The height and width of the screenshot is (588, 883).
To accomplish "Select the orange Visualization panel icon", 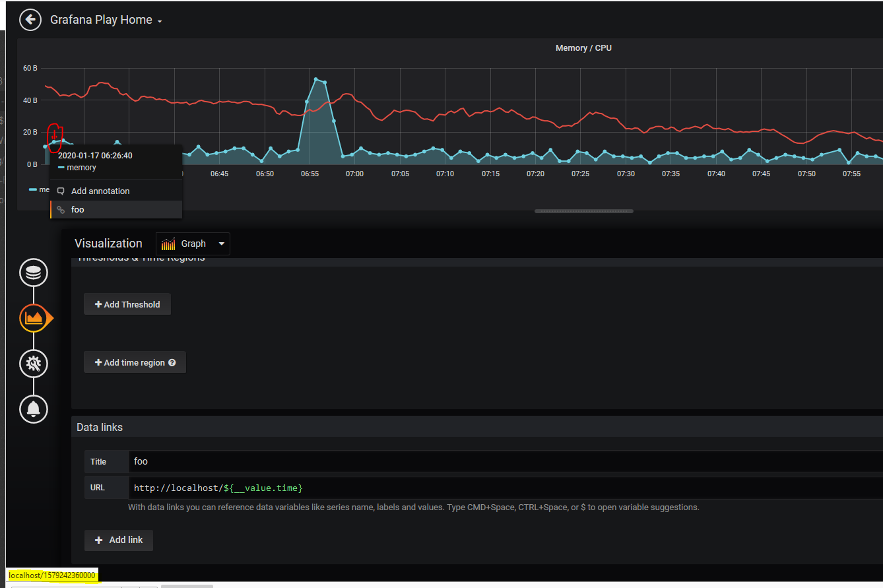I will point(33,317).
